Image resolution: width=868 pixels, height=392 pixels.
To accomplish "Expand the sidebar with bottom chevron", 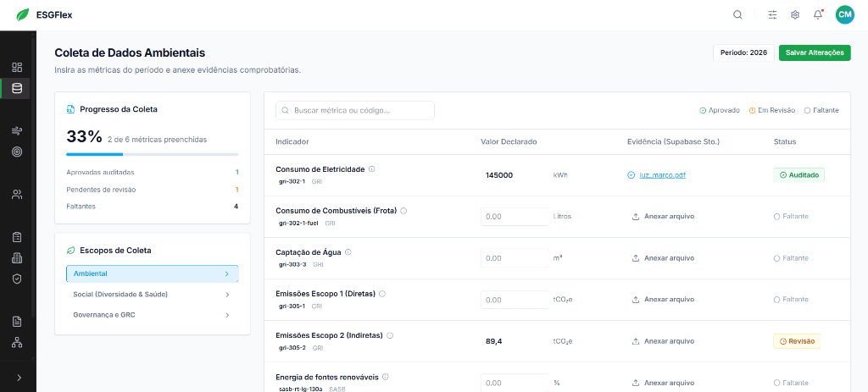I will (18, 377).
